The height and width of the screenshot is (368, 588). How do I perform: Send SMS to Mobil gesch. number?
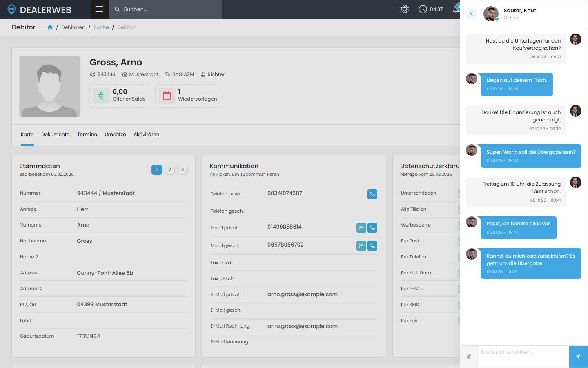361,246
